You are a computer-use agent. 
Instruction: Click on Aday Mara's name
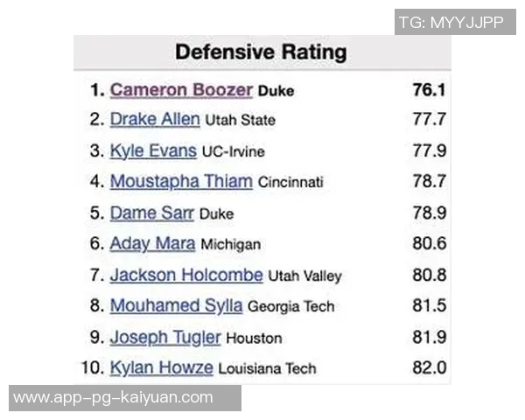point(152,244)
